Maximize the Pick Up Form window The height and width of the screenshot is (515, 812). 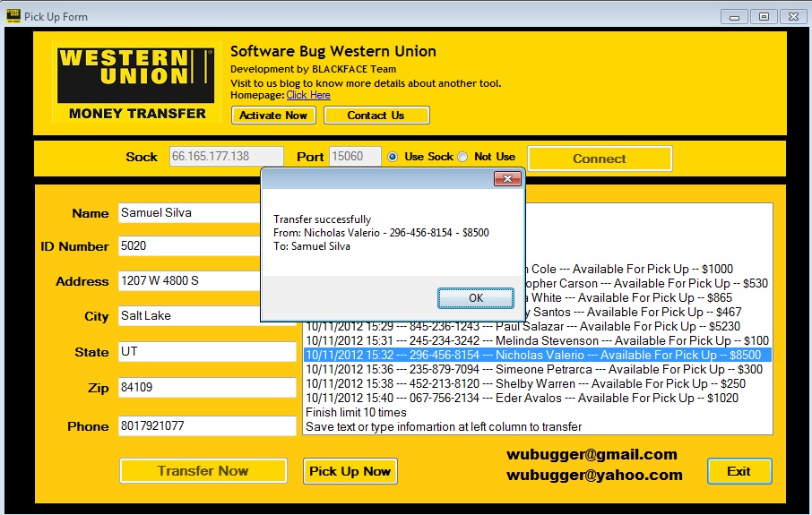764,16
